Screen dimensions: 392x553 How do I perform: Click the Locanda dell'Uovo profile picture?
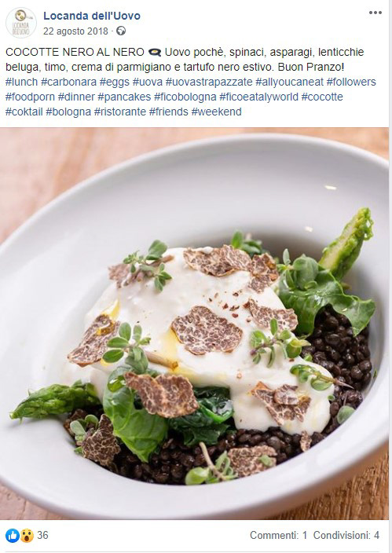[21, 23]
